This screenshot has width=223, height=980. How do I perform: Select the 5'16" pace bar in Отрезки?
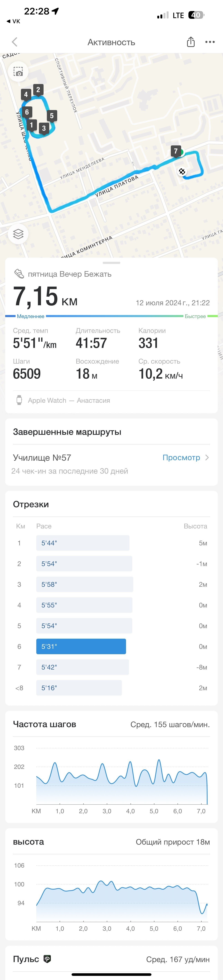coord(79,687)
